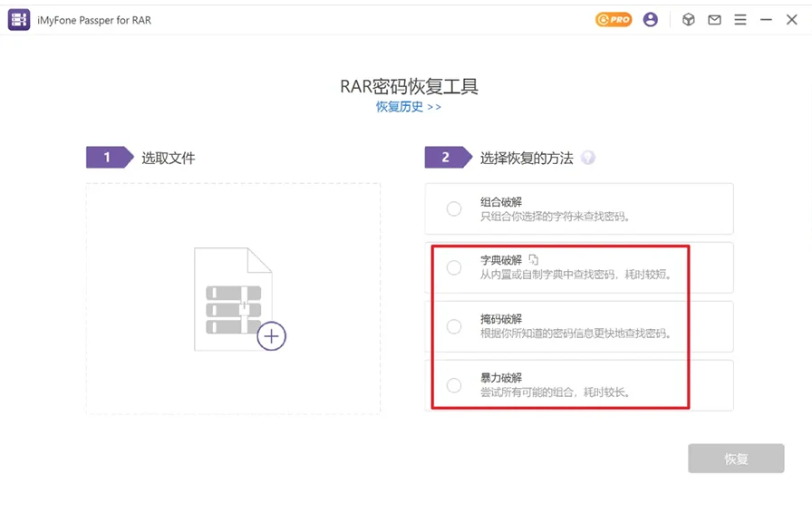Click the iMyFone Passper app logo

[x=19, y=19]
